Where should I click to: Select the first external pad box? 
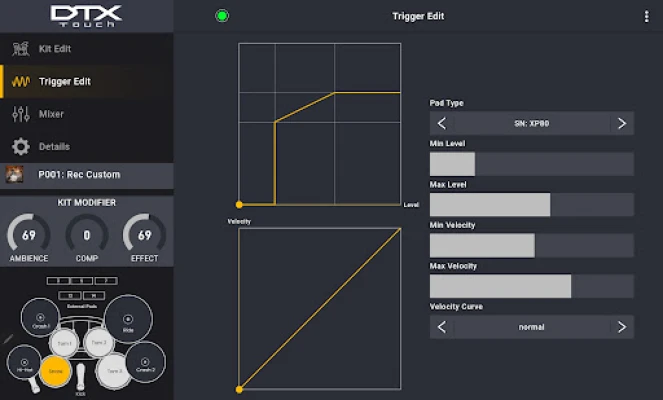coord(58,281)
